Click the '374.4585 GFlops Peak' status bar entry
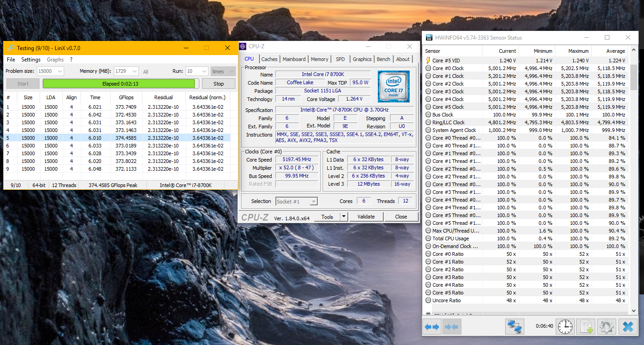Screen dimensions: 644x345 tap(113, 185)
